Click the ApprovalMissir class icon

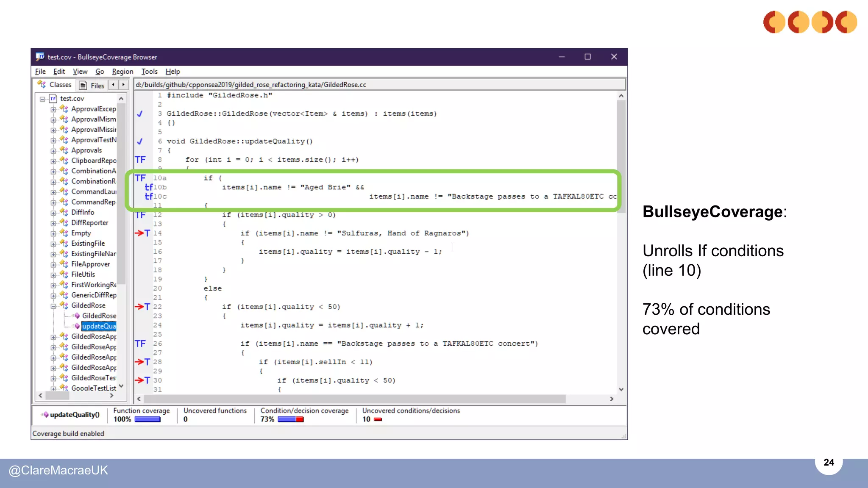64,129
